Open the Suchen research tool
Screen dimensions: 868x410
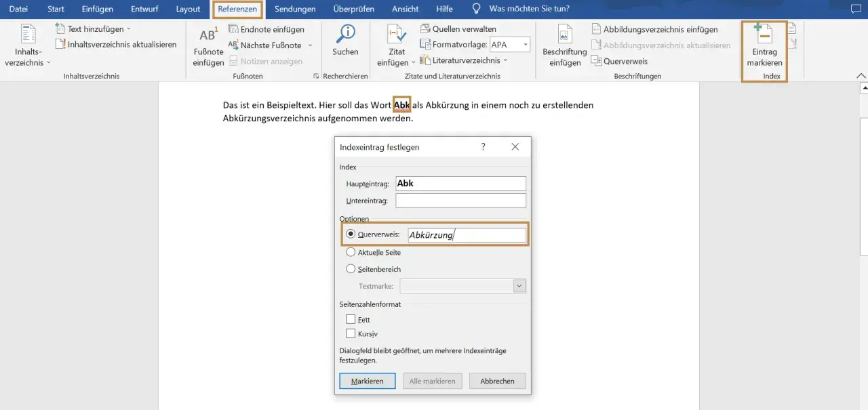coord(346,41)
